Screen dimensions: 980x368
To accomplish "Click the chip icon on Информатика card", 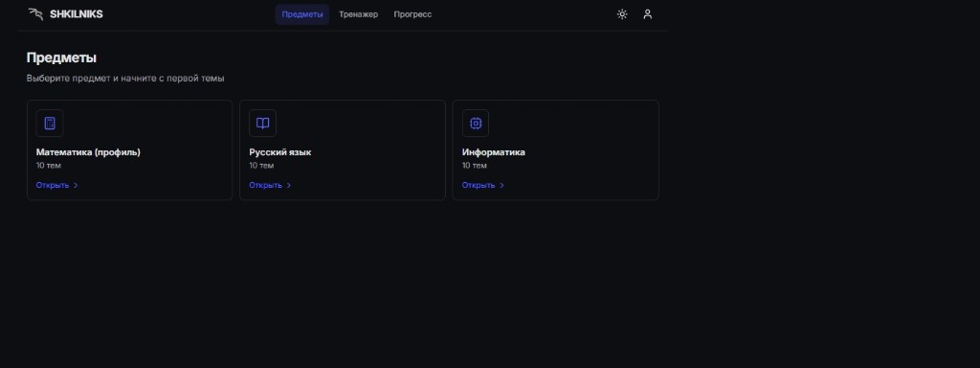I will pyautogui.click(x=476, y=124).
